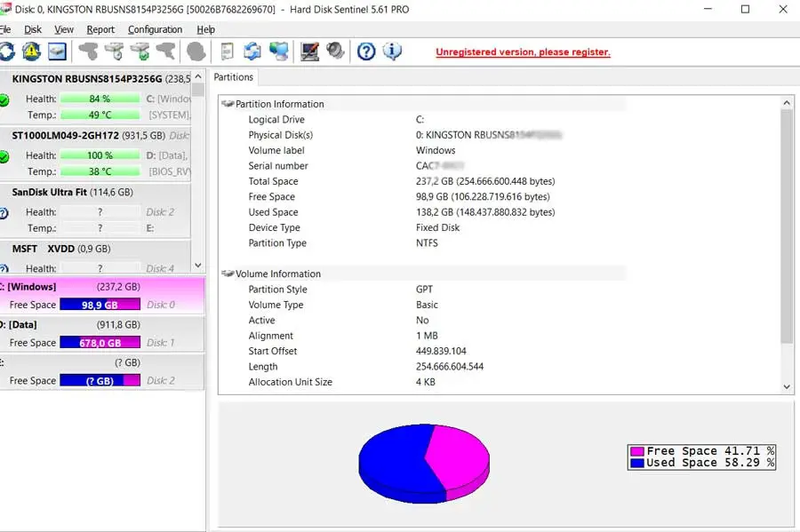The width and height of the screenshot is (800, 532).
Task: Select the SanDisk Ultra Fit disk entry
Action: pyautogui.click(x=95, y=210)
